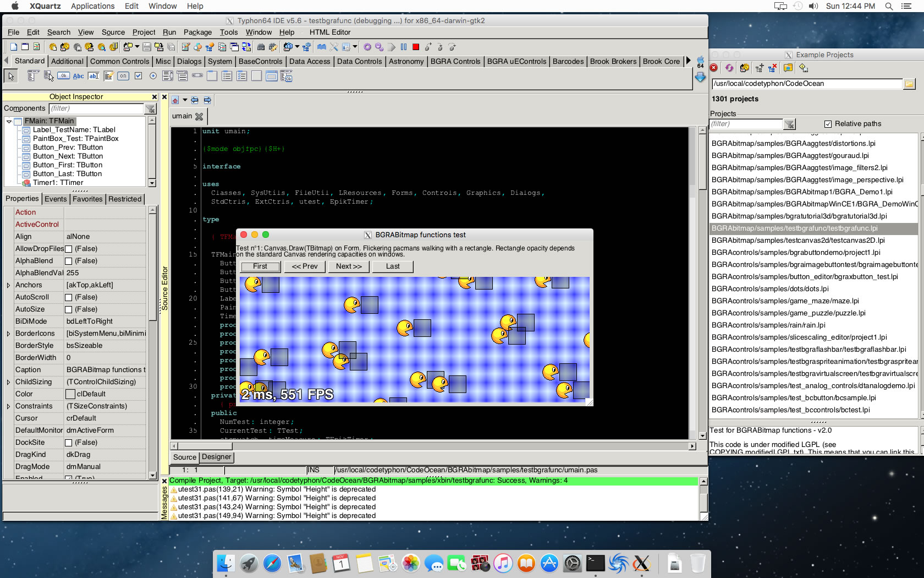Open the source editor history dropdown arrow

coord(185,100)
